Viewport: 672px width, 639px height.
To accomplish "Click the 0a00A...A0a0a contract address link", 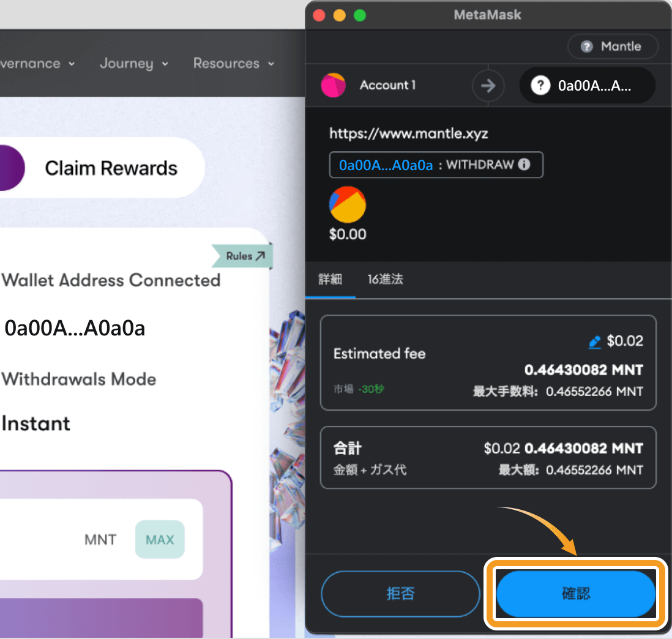I will click(x=386, y=165).
